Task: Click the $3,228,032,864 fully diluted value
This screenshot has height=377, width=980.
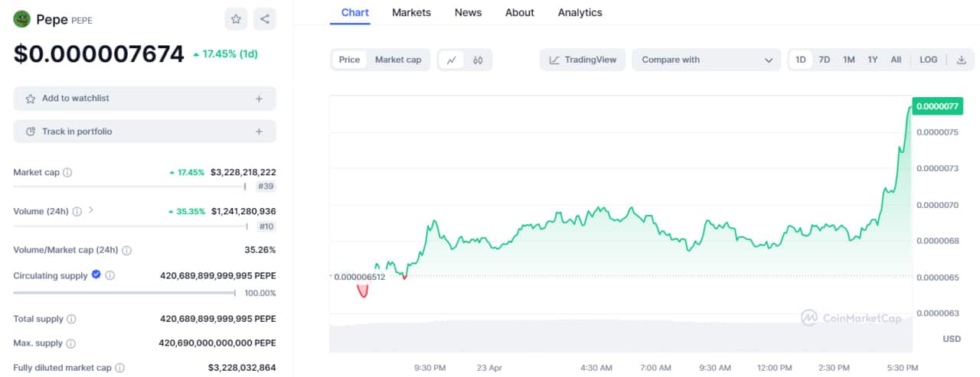Action: click(x=242, y=368)
